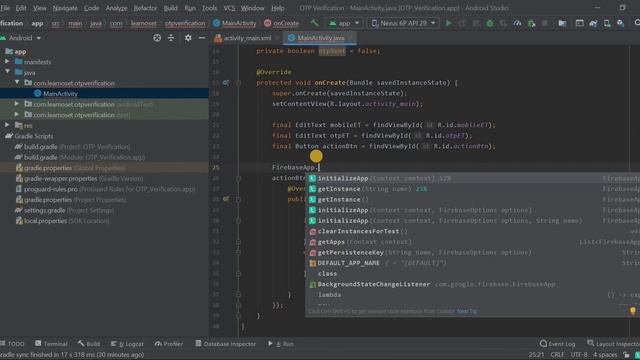The width and height of the screenshot is (640, 360).
Task: Expand the androidTest otpverification package
Action: click(17, 104)
